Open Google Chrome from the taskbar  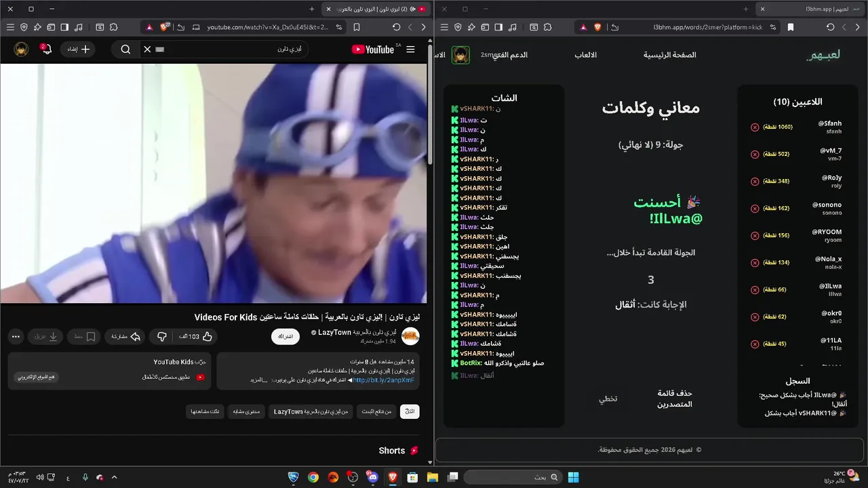313,477
